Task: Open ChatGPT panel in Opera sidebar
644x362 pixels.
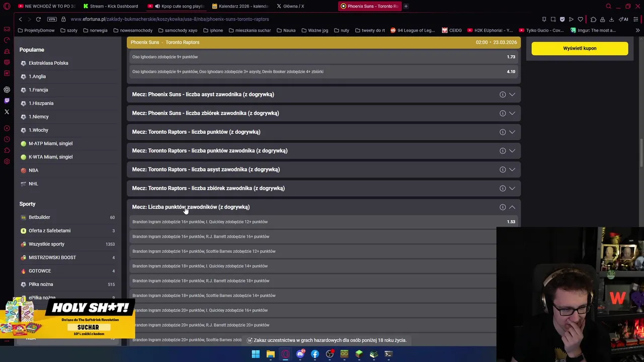Action: pos(7,89)
